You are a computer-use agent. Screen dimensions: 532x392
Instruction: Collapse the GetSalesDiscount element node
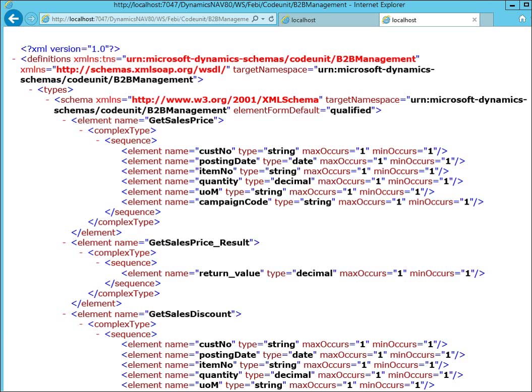pos(65,314)
